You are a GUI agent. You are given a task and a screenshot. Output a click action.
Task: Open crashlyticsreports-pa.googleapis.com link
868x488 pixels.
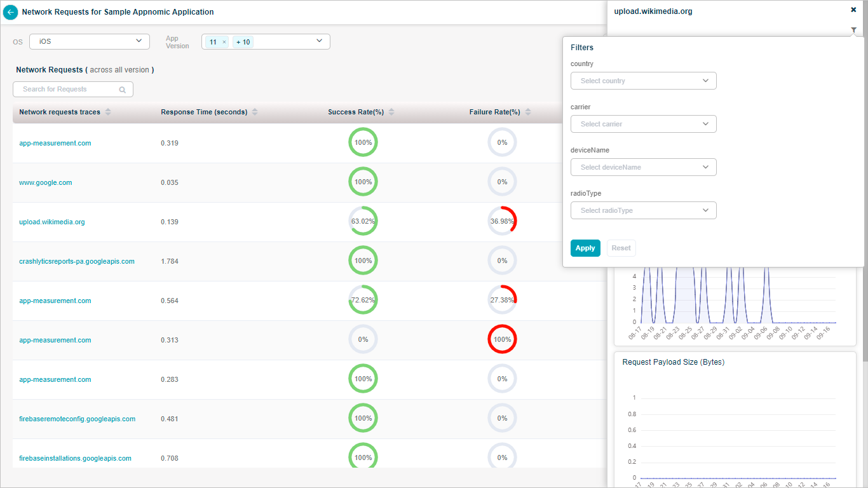coord(77,261)
